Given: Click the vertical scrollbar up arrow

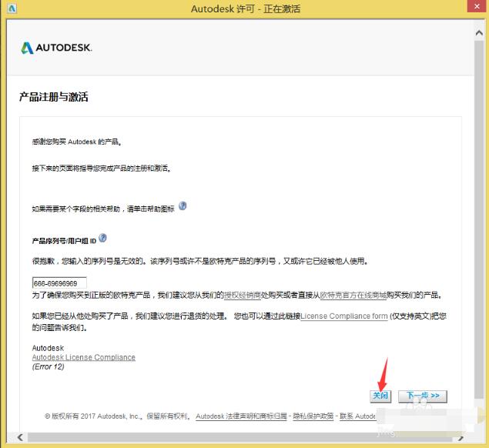Looking at the screenshot, I should point(479,33).
